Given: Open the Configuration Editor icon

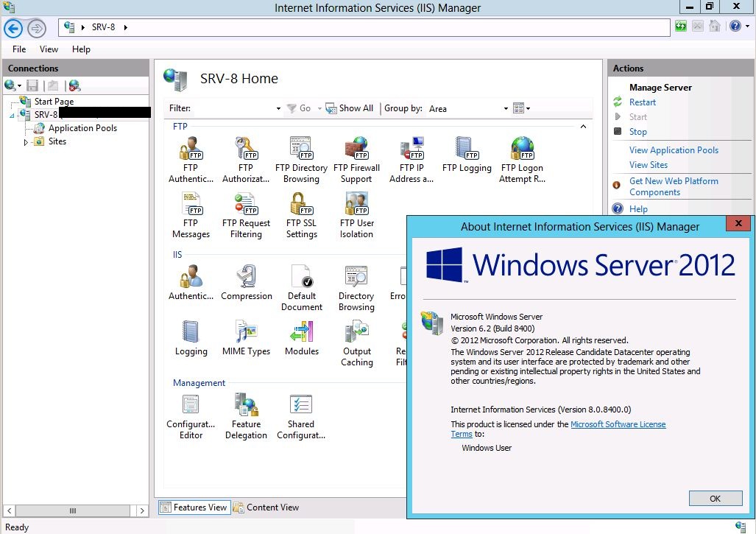Looking at the screenshot, I should click(x=191, y=407).
